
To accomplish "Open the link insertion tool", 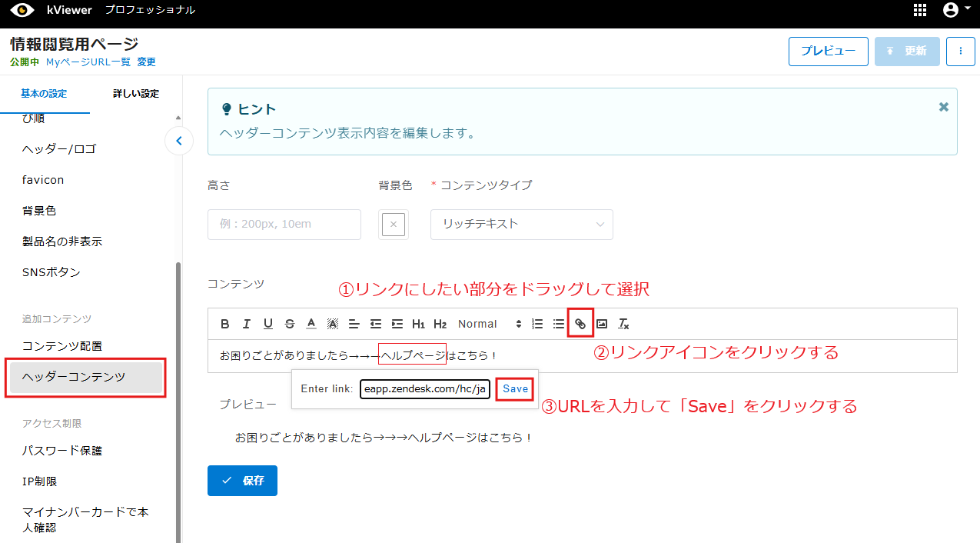I will tap(580, 323).
